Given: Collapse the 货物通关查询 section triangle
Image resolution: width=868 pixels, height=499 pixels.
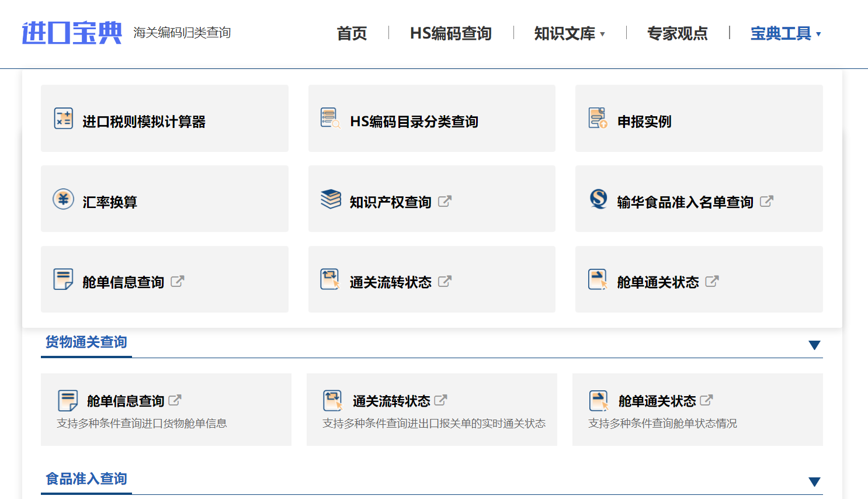Looking at the screenshot, I should click(814, 345).
